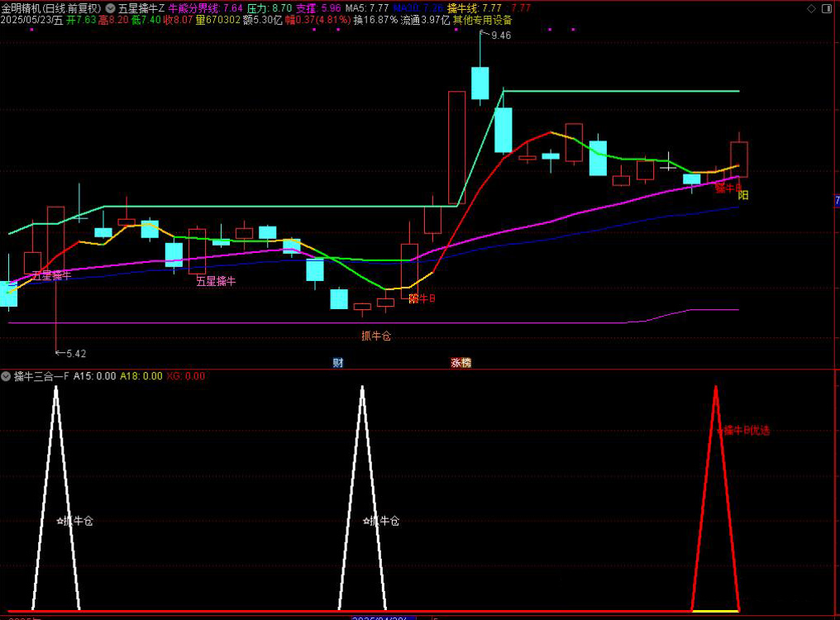The image size is (840, 620).
Task: Expand the 五星擒牛Z indicator dropdown arrow
Action: point(111,7)
